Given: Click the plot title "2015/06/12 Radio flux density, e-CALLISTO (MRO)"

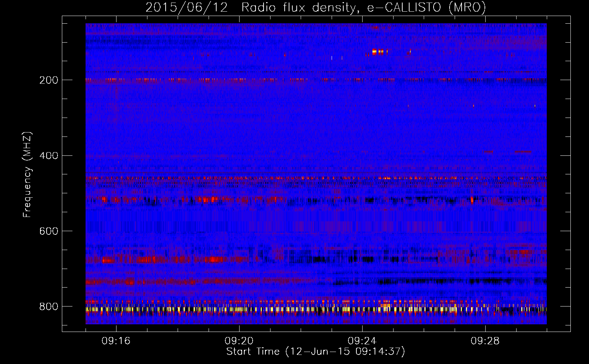Looking at the screenshot, I should [316, 7].
